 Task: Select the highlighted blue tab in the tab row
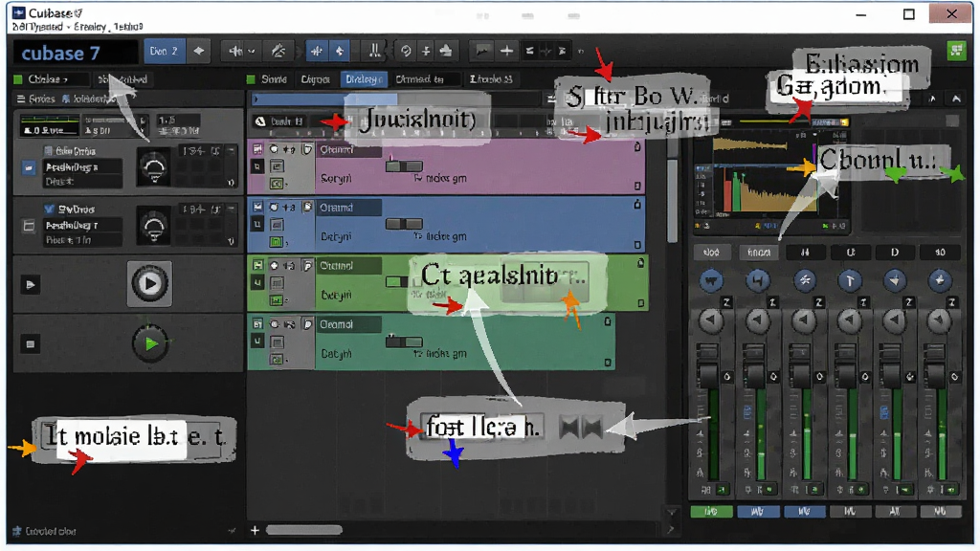click(364, 79)
